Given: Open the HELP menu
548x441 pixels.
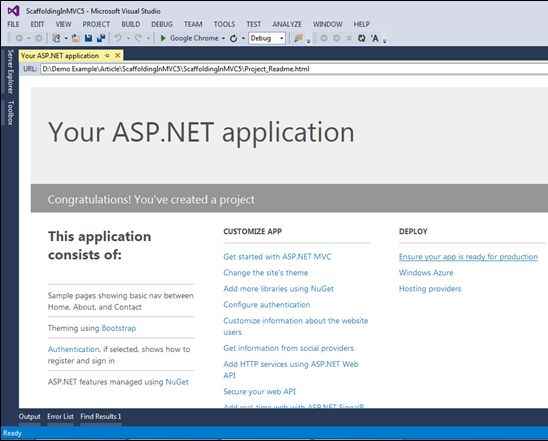Looking at the screenshot, I should pos(361,24).
